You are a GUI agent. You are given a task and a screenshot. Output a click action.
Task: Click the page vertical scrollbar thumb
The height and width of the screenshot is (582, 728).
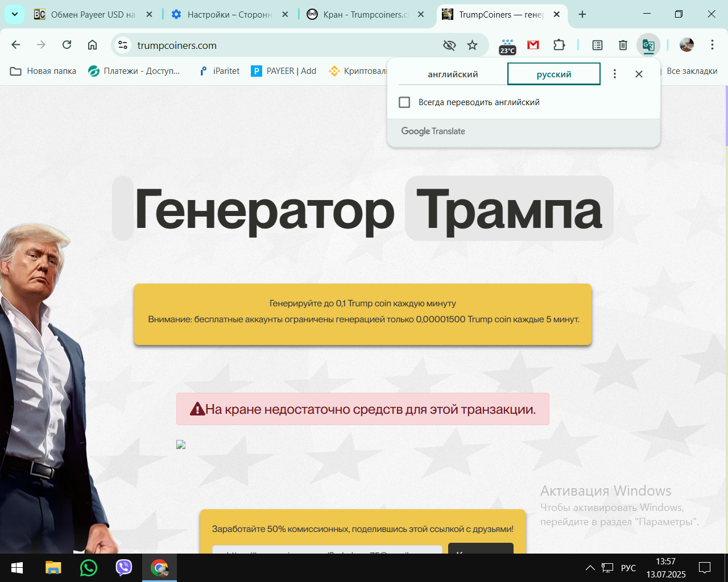726,115
